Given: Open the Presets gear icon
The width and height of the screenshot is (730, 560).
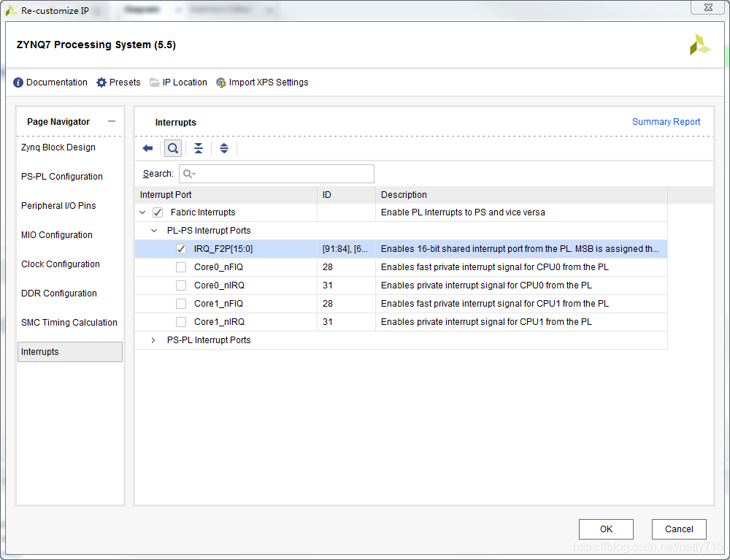Looking at the screenshot, I should [101, 83].
